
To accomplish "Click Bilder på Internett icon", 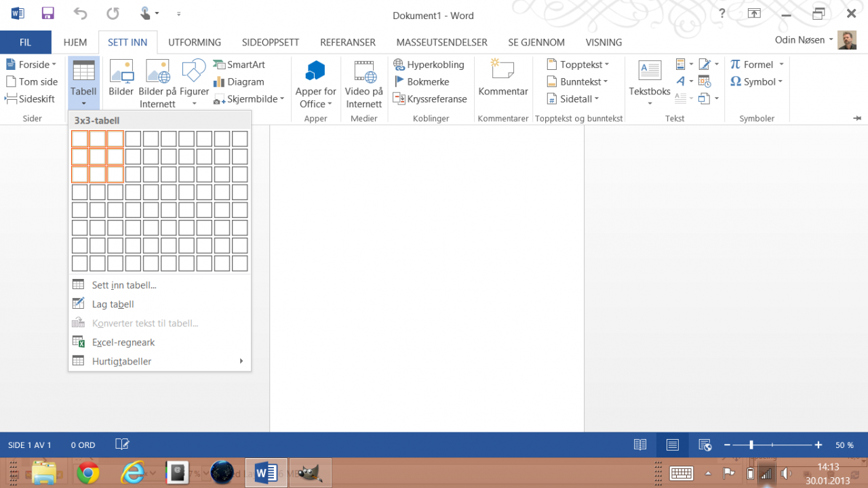I will 157,71.
